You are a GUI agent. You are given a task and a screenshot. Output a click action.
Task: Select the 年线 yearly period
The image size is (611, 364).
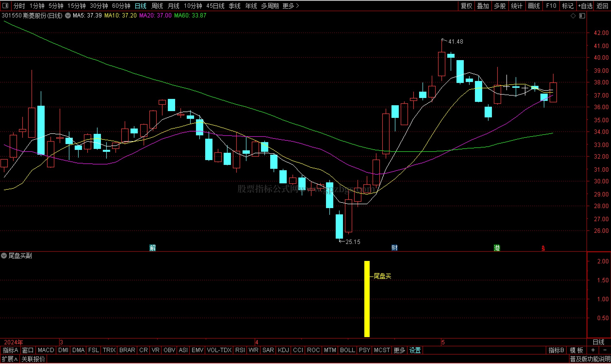pos(251,6)
